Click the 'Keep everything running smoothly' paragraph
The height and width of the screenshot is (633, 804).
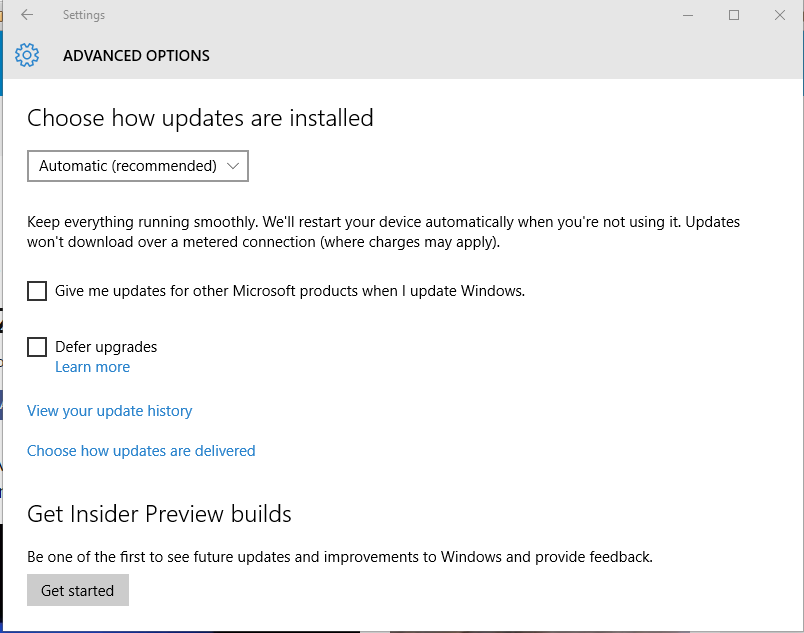click(383, 232)
